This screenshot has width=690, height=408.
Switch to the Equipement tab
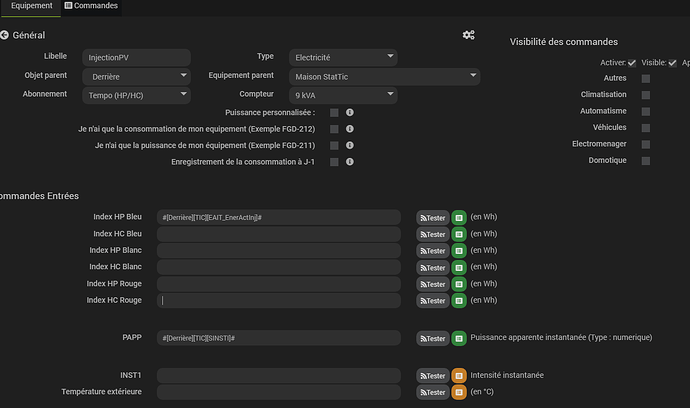pos(31,6)
